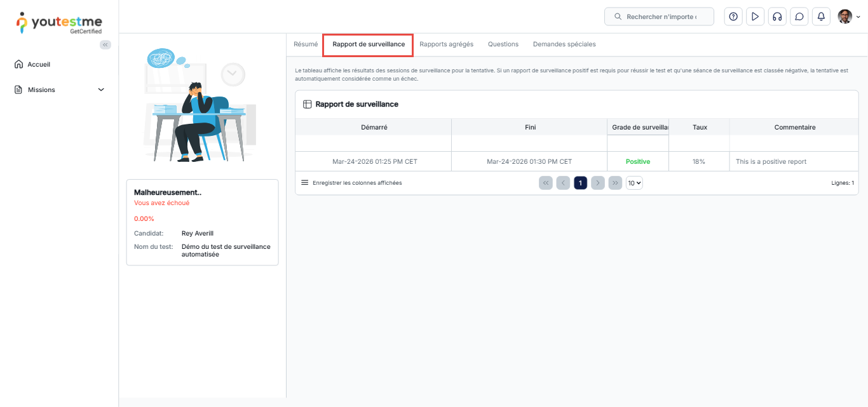Go to page 1 in pagination
868x407 pixels.
580,183
